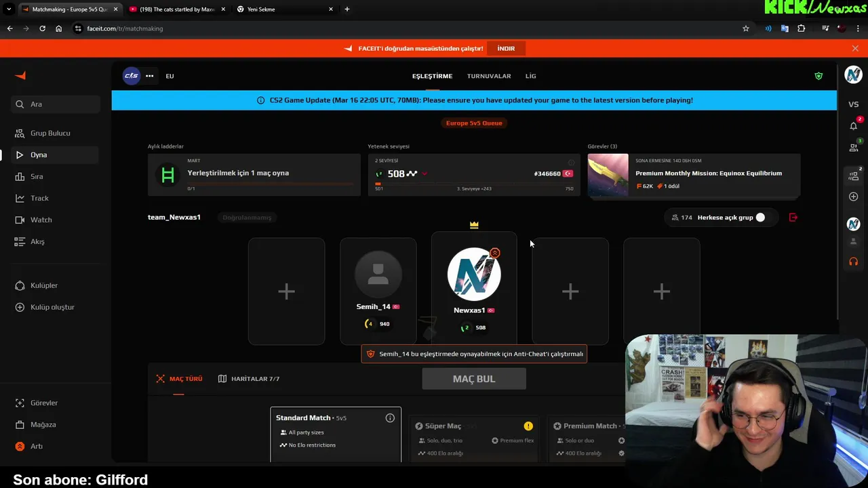Screen dimensions: 868x488
Task: Select the CS2 game icon
Action: (x=132, y=76)
